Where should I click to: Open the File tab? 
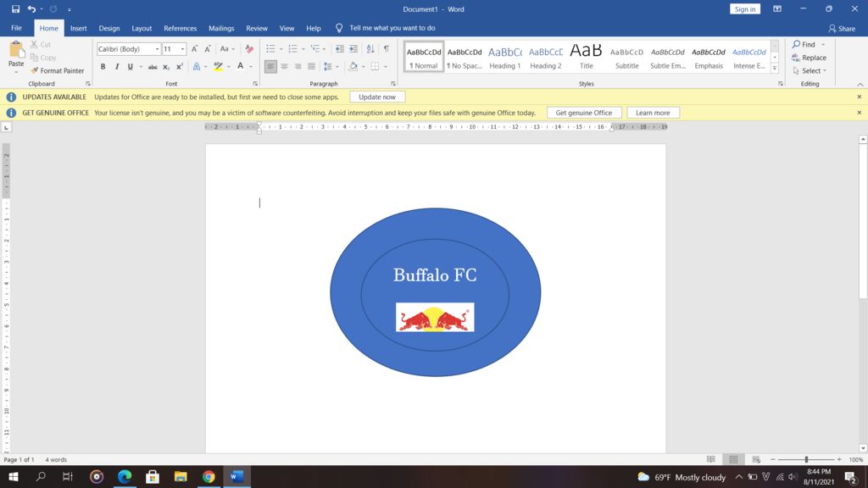point(17,28)
